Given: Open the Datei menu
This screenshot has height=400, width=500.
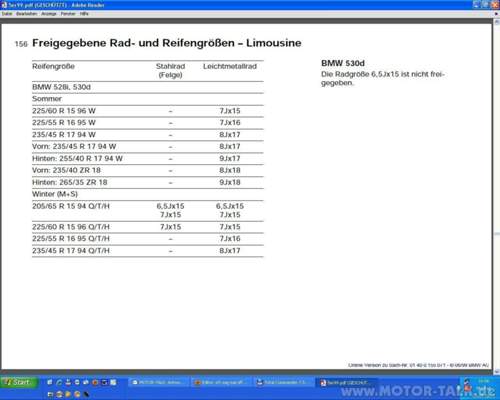Looking at the screenshot, I should tap(7, 14).
